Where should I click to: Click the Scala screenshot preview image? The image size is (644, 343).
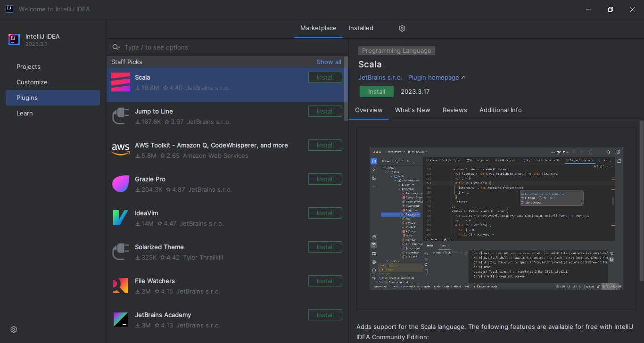point(496,218)
